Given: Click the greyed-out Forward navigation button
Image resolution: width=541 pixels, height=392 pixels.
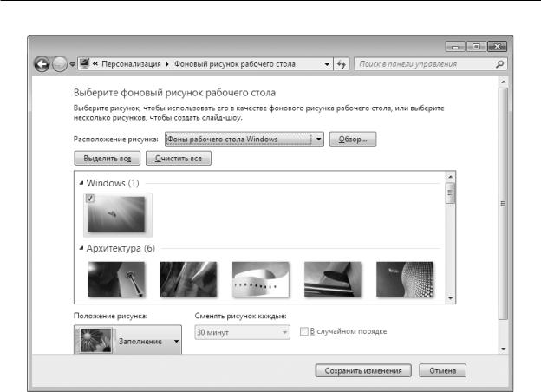Looking at the screenshot, I should coord(60,64).
